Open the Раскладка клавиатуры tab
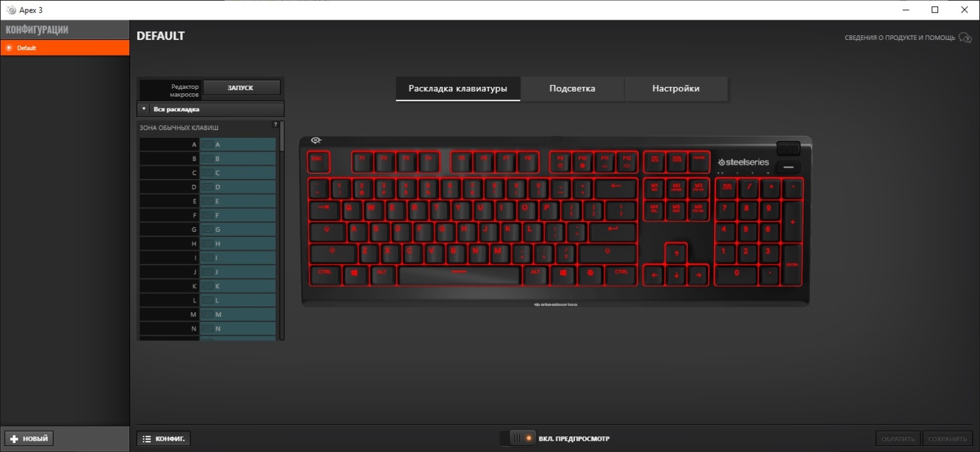The image size is (980, 452). (x=458, y=89)
